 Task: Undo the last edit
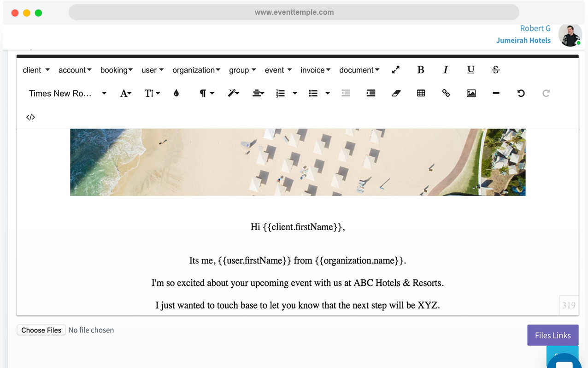point(521,93)
